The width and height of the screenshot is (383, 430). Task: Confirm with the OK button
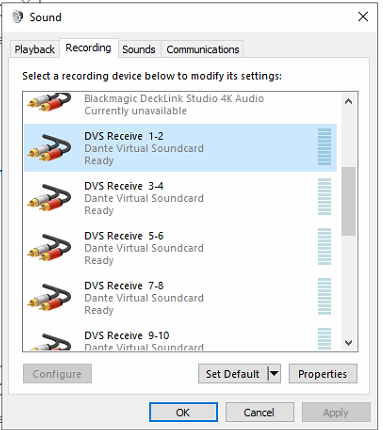tap(183, 412)
